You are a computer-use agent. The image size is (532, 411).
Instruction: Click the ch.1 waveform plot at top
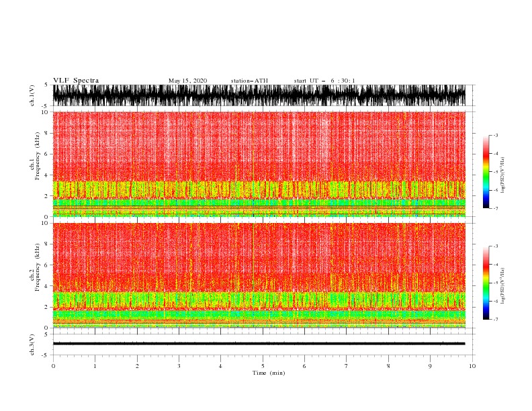[259, 95]
